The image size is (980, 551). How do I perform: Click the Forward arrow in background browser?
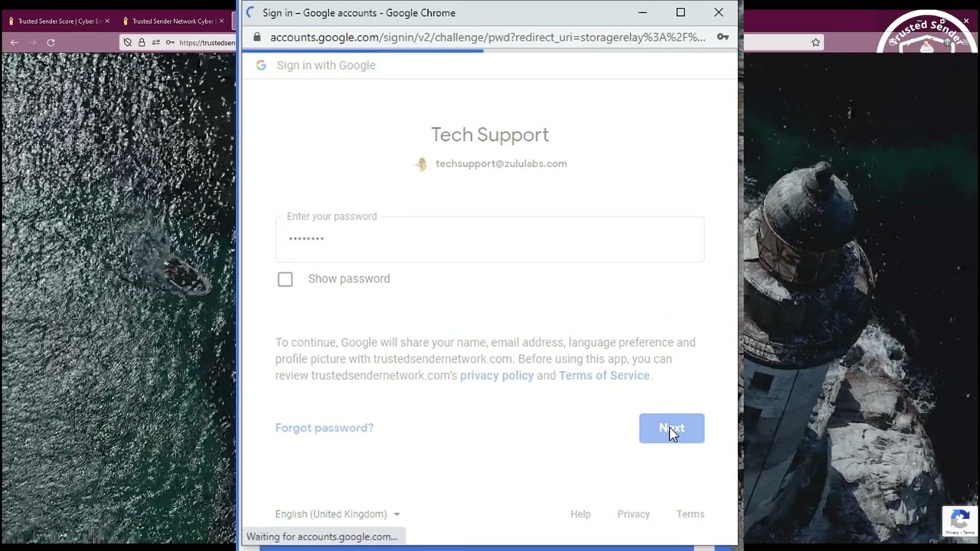[x=32, y=42]
